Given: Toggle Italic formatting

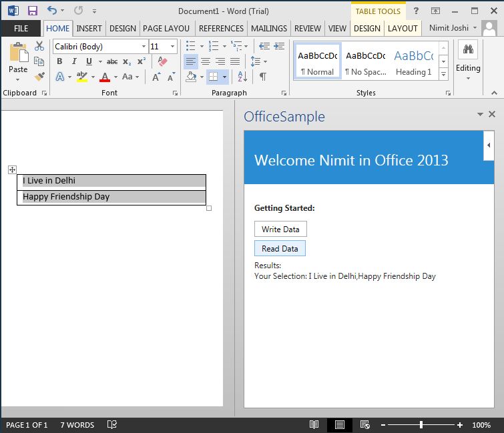Looking at the screenshot, I should click(74, 61).
